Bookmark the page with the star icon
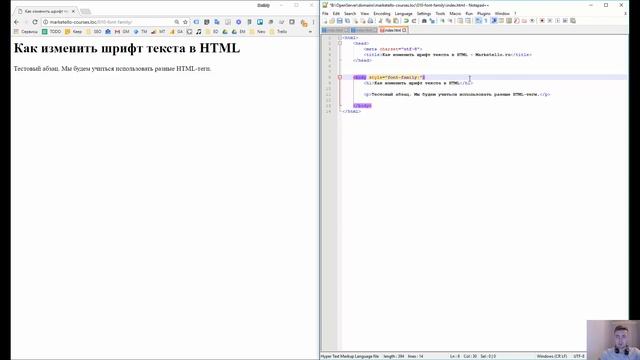Viewport: 640px width, 360px height. 185,22
